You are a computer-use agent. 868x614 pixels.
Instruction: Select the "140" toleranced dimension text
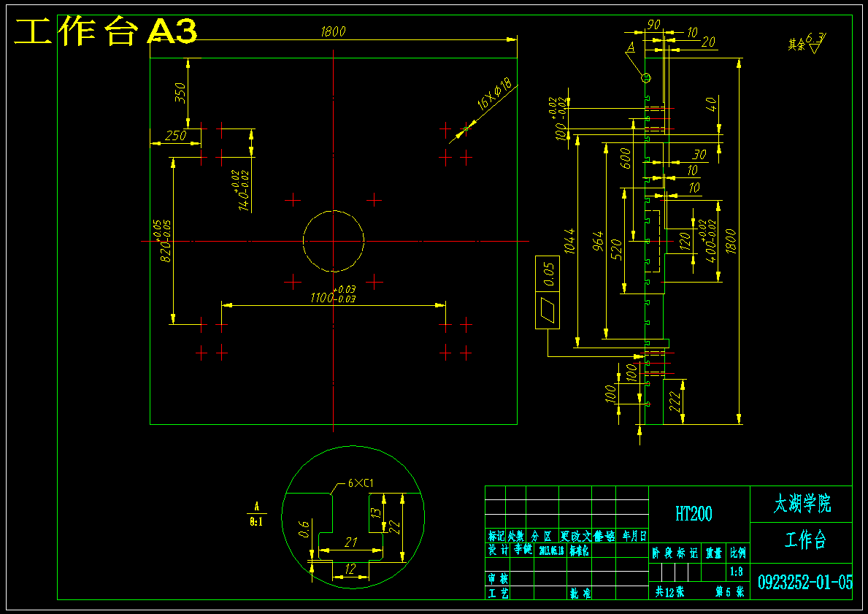tap(242, 191)
